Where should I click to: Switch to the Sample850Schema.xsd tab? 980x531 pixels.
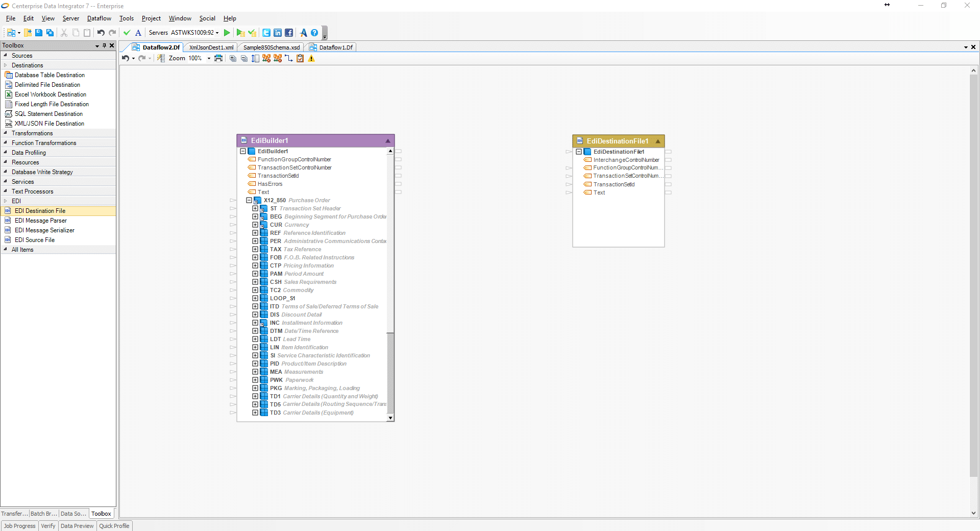(x=271, y=47)
